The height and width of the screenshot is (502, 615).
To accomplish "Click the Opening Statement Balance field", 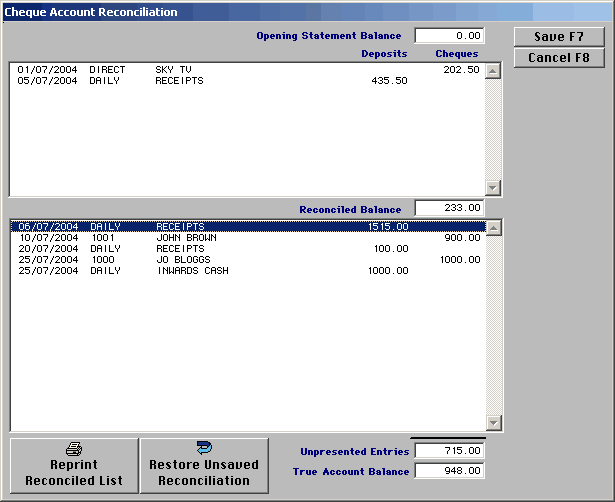I will pos(449,36).
